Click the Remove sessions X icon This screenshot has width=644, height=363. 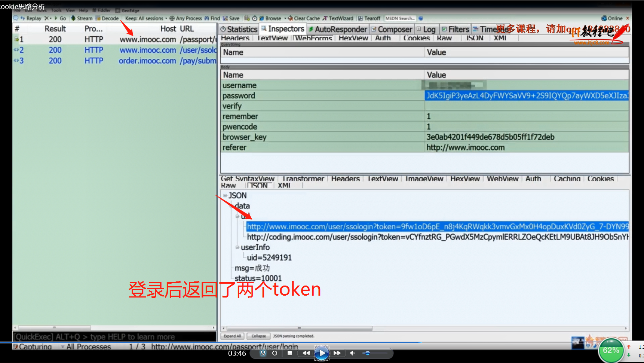coord(46,18)
